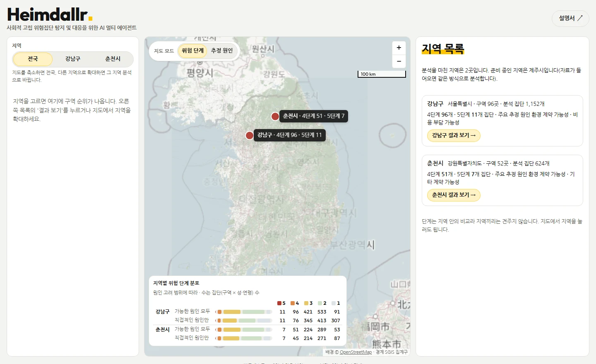Click the 지역별 위험 단계 분포 title
This screenshot has width=596, height=364.
176,283
